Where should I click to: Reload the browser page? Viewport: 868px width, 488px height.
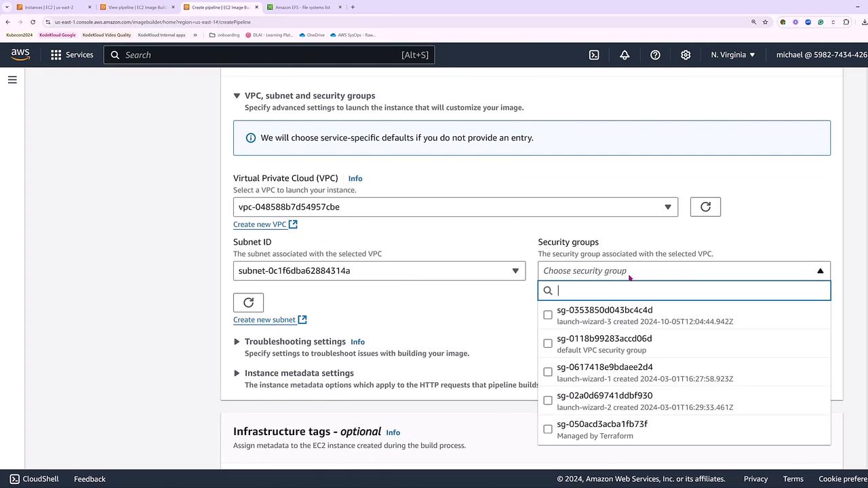coord(33,22)
